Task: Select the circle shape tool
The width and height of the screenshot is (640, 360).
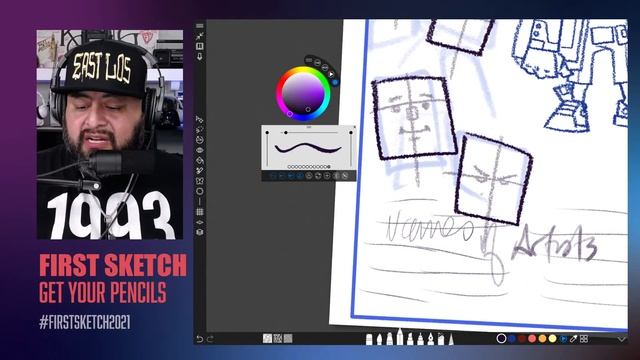Action: tap(200, 191)
